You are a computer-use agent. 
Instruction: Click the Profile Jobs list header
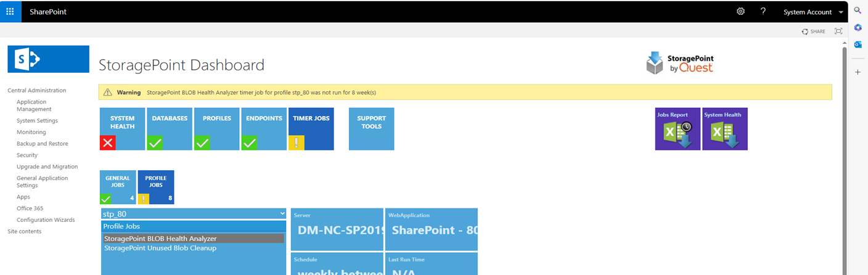coord(194,226)
